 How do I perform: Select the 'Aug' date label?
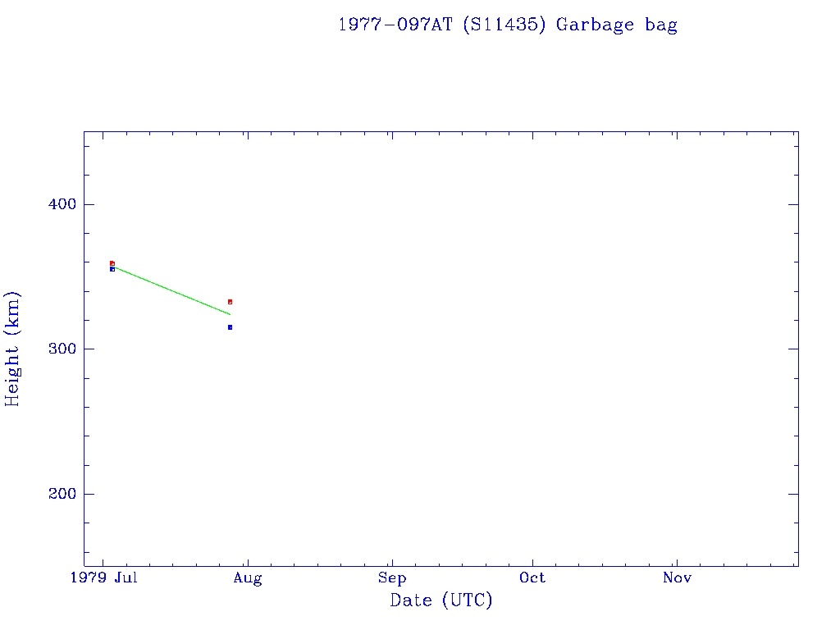248,578
